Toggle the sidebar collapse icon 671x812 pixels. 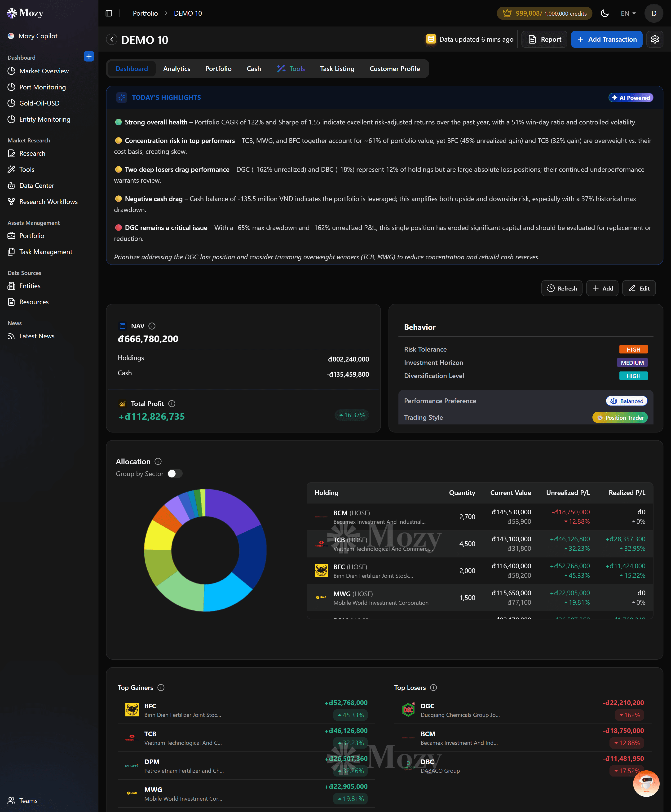109,13
